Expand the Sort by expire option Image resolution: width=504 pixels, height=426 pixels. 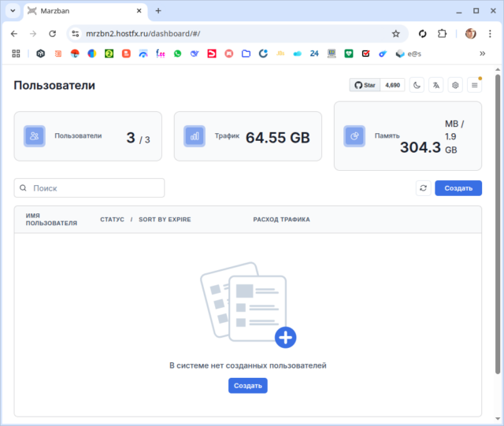165,220
